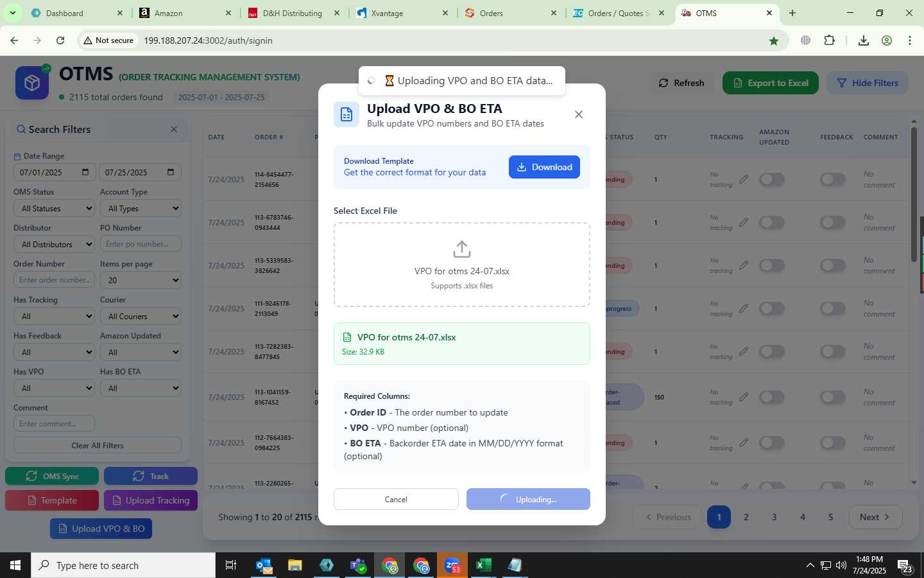924x578 pixels.
Task: Open the Courier dropdown
Action: click(x=141, y=316)
